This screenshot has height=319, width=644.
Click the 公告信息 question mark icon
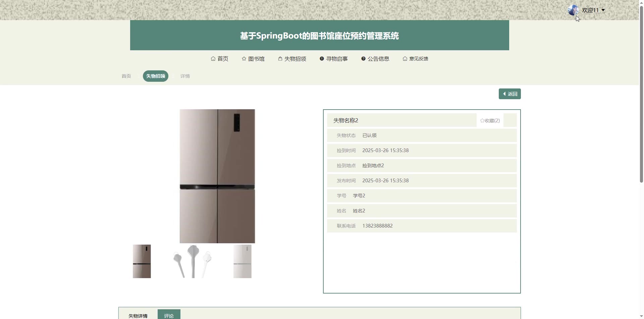pos(363,59)
